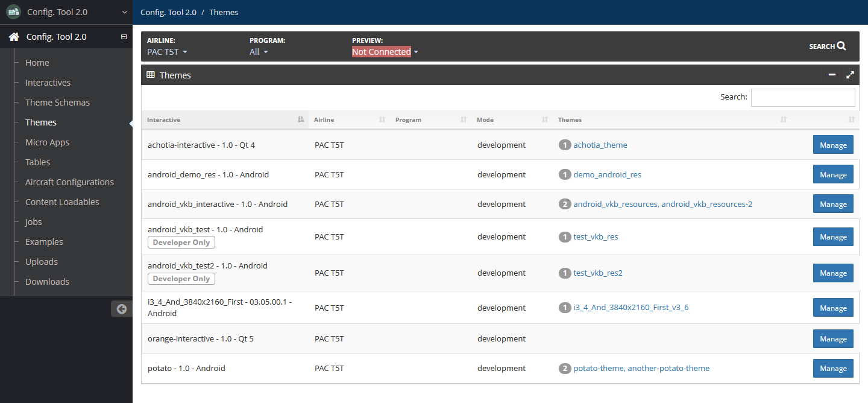Open Interactives in sidebar
The width and height of the screenshot is (868, 403).
tap(48, 83)
